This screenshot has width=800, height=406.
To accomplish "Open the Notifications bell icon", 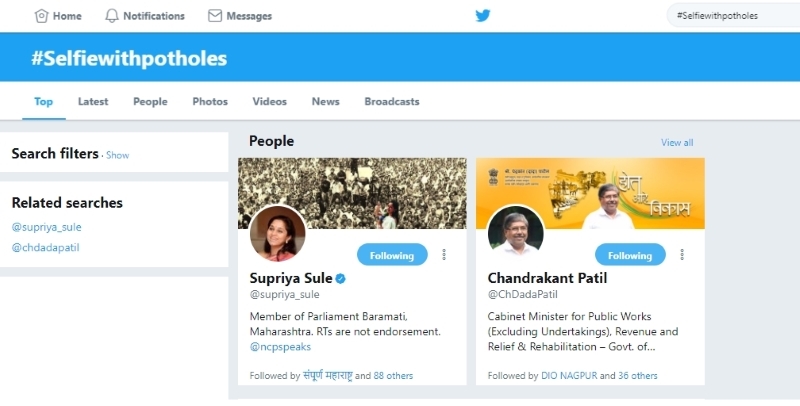I will coord(112,16).
